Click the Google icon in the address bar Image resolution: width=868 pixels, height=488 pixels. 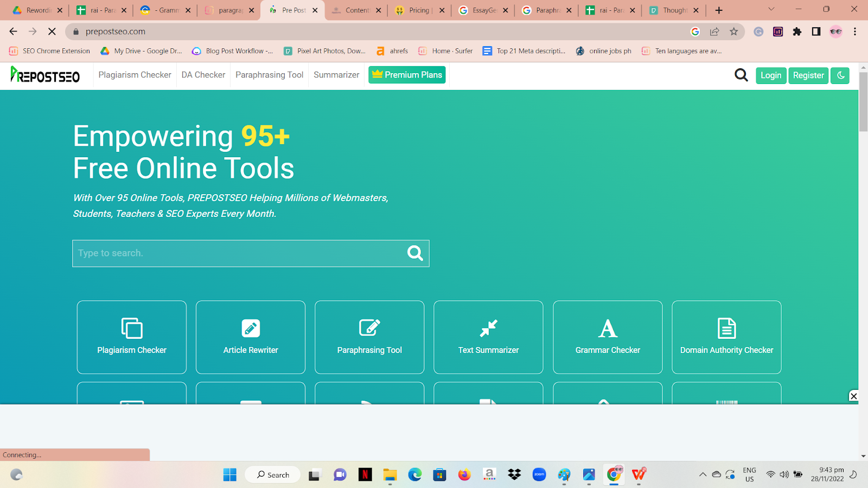pos(695,31)
